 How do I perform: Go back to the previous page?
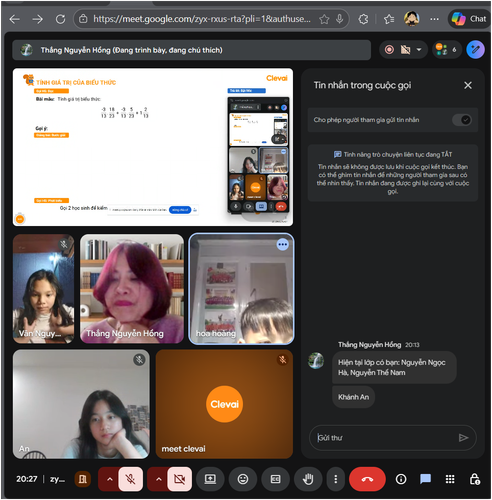pyautogui.click(x=15, y=19)
